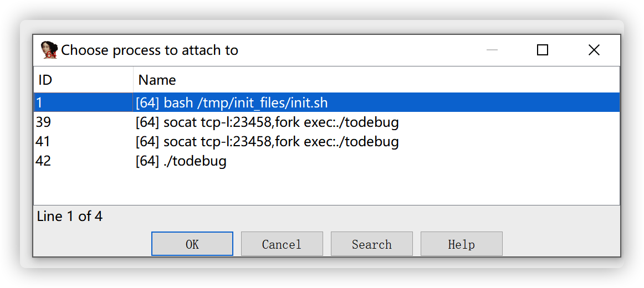Sort processes by the ID column header
Image resolution: width=644 pixels, height=288 pixels.
pyautogui.click(x=83, y=80)
